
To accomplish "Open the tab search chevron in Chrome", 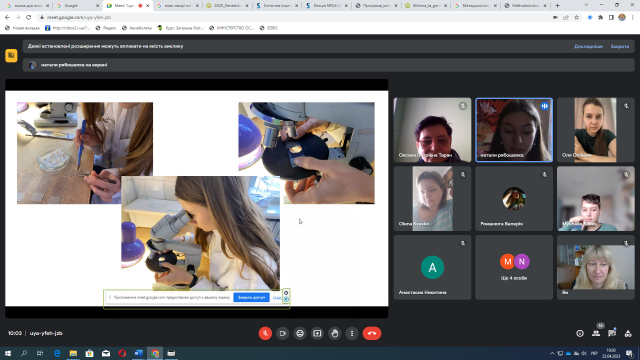I will click(586, 5).
